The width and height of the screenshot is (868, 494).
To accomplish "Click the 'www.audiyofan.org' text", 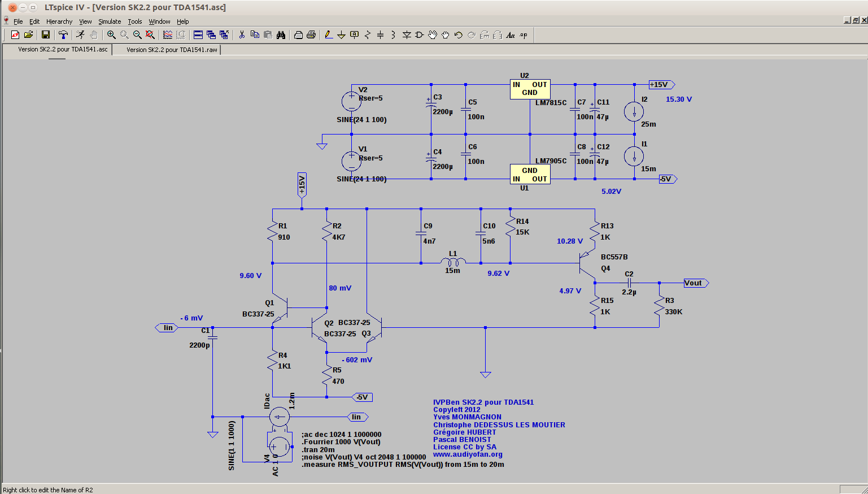I will [x=468, y=454].
